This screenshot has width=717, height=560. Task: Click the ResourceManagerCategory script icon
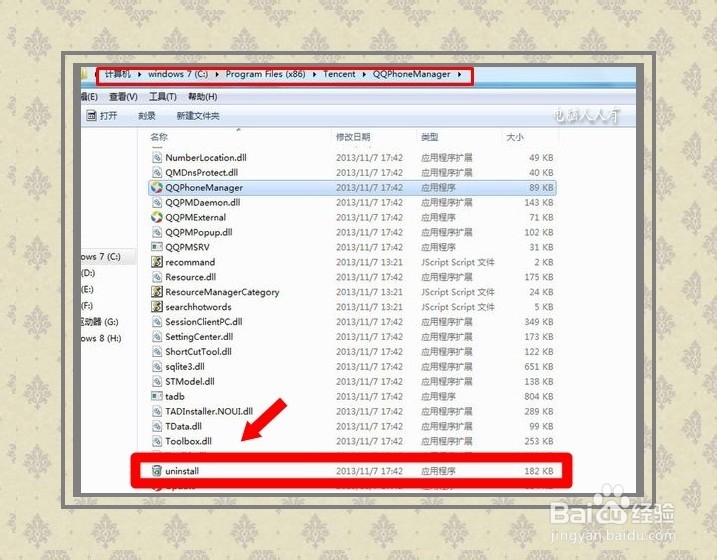click(x=157, y=292)
